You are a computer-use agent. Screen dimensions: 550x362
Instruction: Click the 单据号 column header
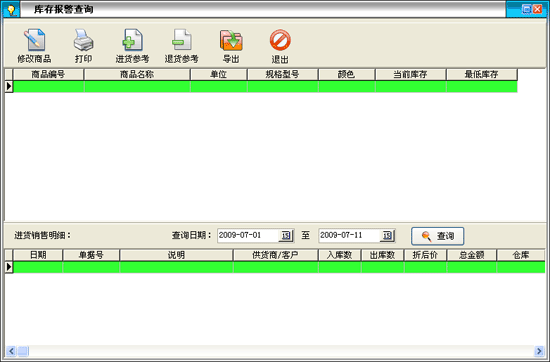(91, 255)
